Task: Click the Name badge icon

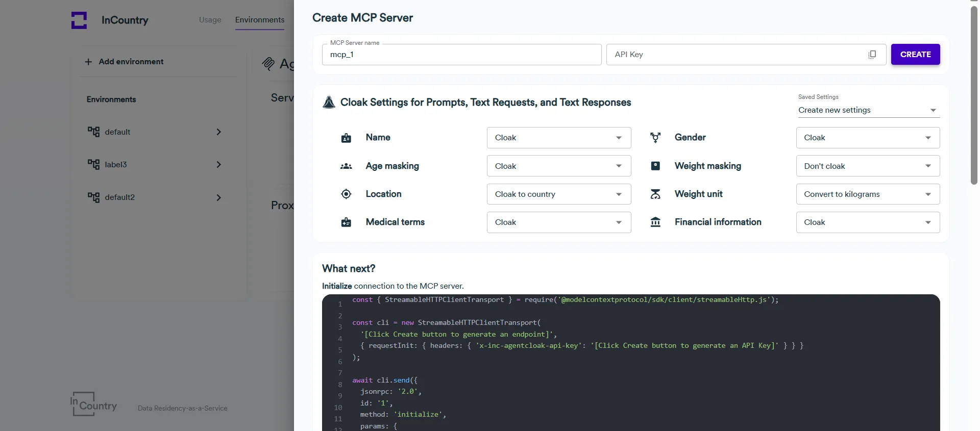Action: [346, 138]
